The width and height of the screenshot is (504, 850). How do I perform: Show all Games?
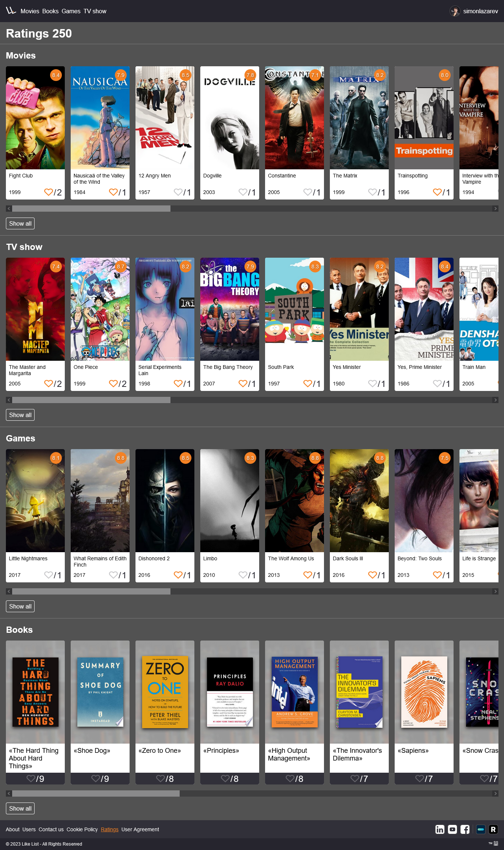click(20, 606)
